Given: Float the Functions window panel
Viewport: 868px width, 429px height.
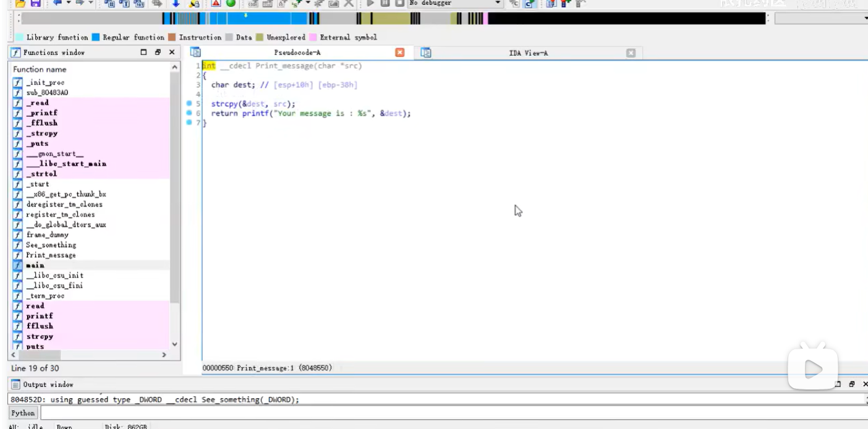Looking at the screenshot, I should click(158, 53).
